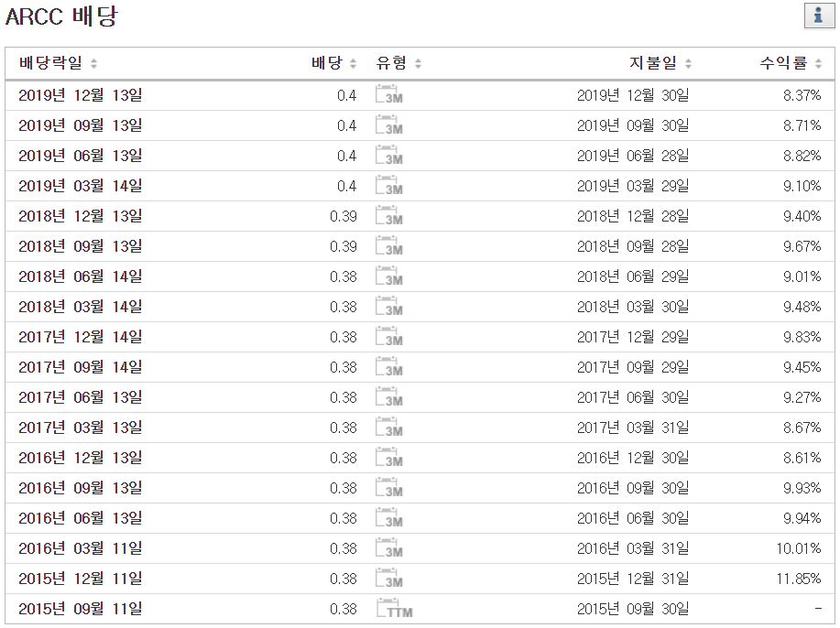Image resolution: width=840 pixels, height=628 pixels.
Task: Sort by 배당락일 column arrows
Action: pyautogui.click(x=93, y=64)
